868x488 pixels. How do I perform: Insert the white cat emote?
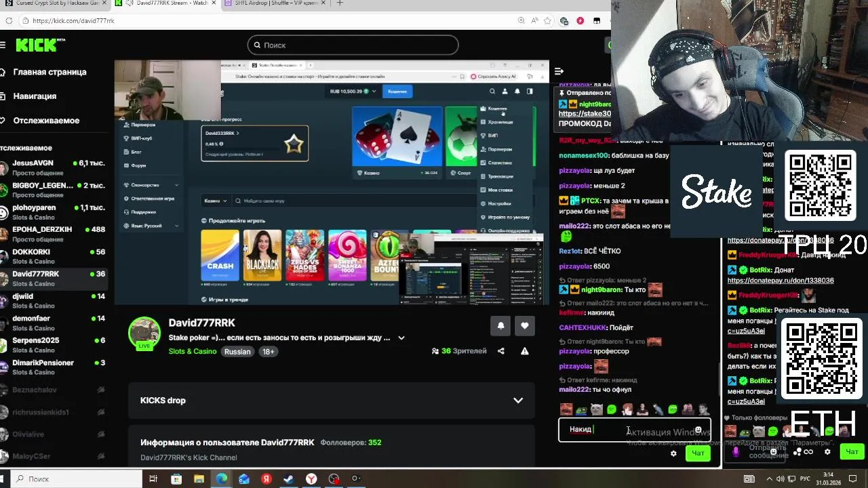click(x=596, y=409)
